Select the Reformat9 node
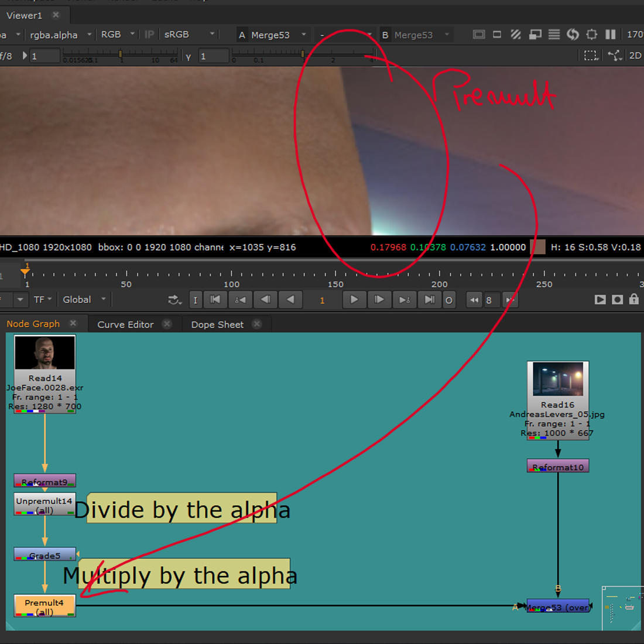644x644 pixels. pyautogui.click(x=44, y=481)
